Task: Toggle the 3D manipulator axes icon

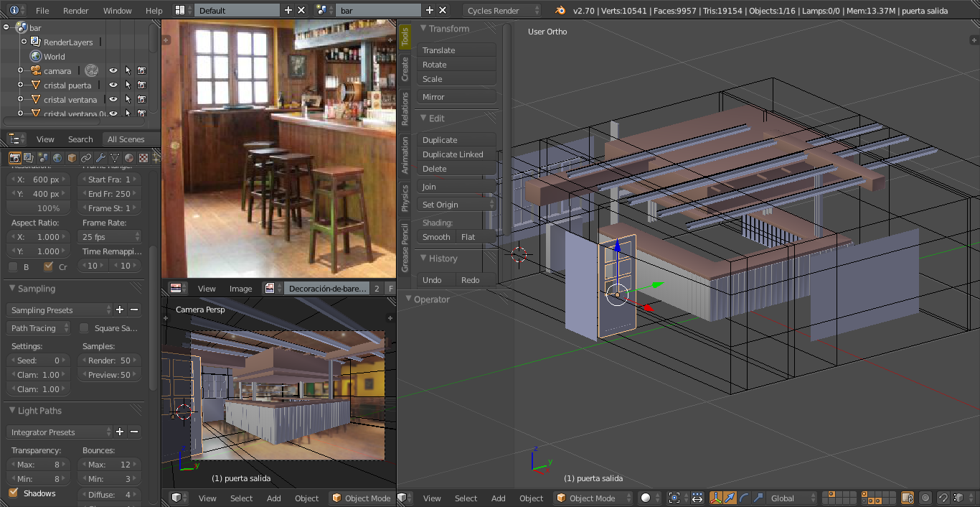Action: [716, 498]
